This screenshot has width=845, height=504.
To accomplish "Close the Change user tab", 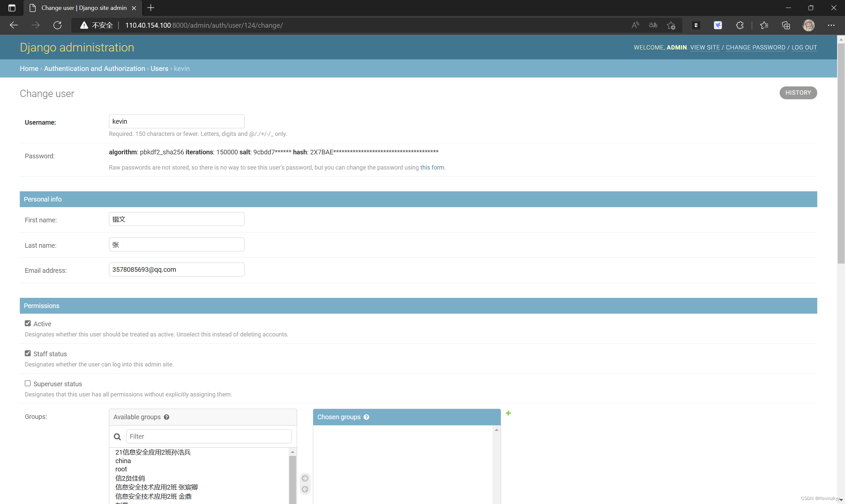I will [134, 8].
